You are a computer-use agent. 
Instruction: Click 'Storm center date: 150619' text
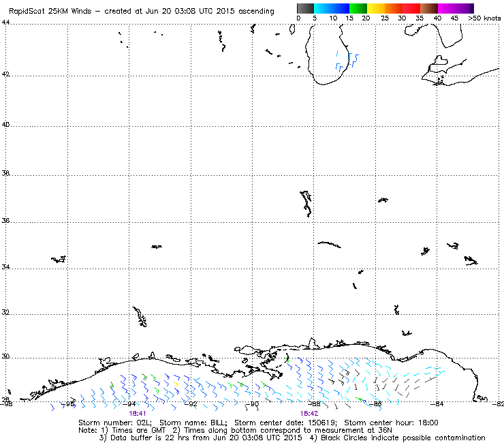(x=285, y=423)
